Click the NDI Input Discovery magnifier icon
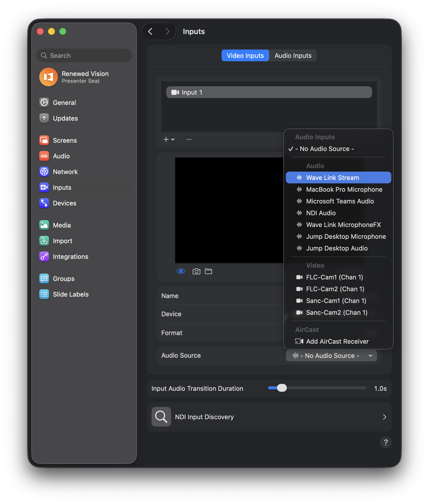This screenshot has height=504, width=429. click(161, 417)
